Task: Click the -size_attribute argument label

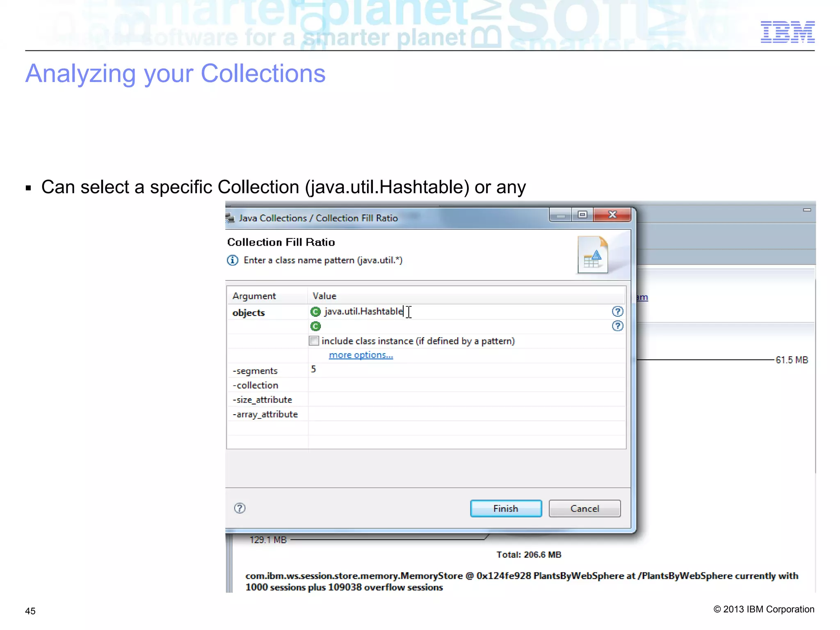Action: pyautogui.click(x=262, y=399)
